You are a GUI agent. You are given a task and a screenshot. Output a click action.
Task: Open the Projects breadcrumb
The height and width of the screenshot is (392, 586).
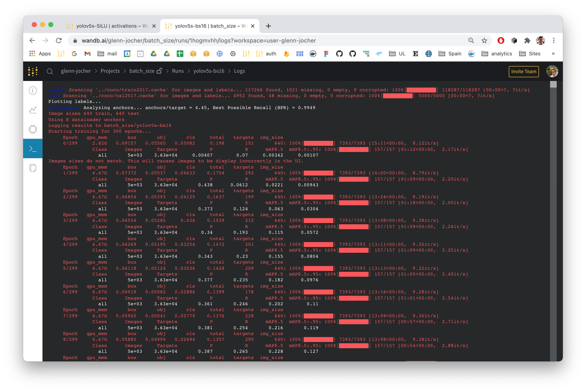coord(110,71)
